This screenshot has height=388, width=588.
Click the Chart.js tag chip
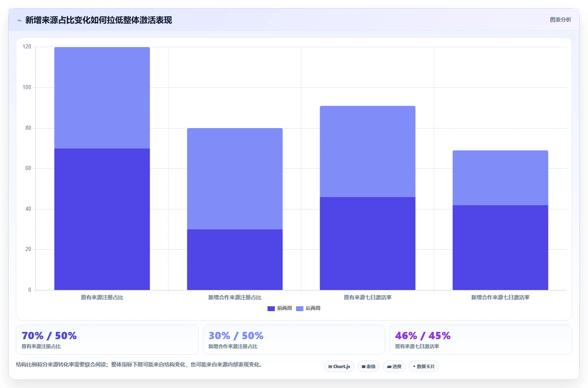(339, 366)
